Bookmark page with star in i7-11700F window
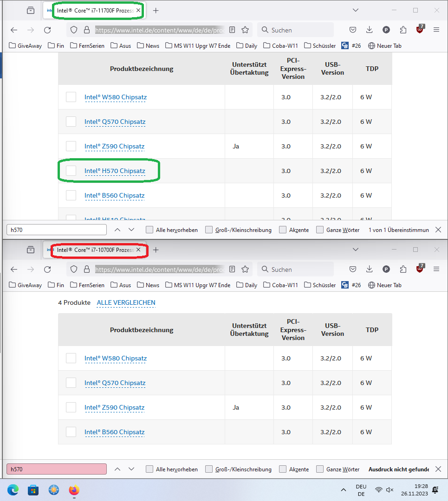This screenshot has width=448, height=501. (x=245, y=30)
